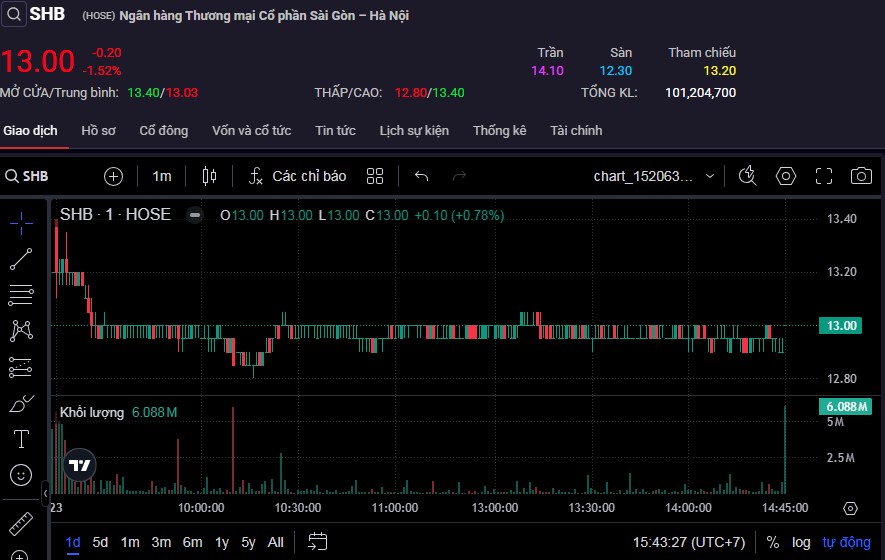The width and height of the screenshot is (885, 560).
Task: Select the trend line drawing tool
Action: [21, 259]
